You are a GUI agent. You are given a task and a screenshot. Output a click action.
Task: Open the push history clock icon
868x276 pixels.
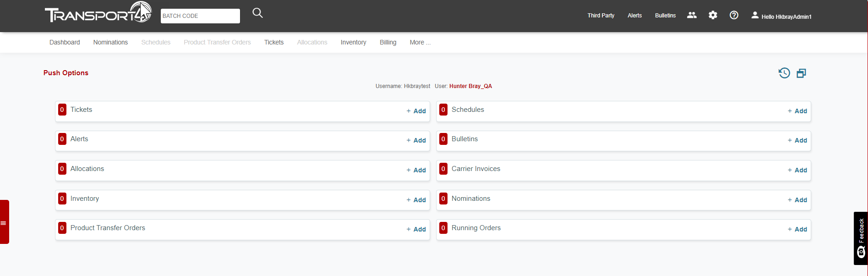click(784, 73)
